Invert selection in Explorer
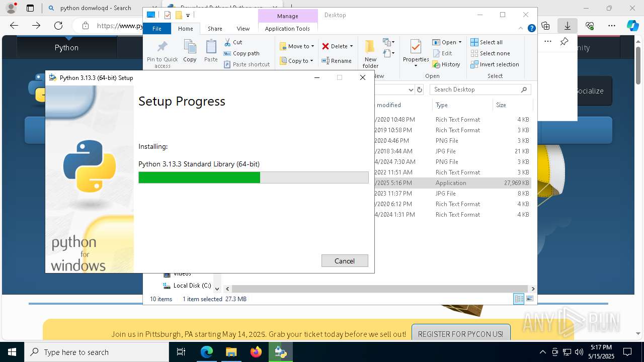The image size is (644, 362). click(x=495, y=64)
